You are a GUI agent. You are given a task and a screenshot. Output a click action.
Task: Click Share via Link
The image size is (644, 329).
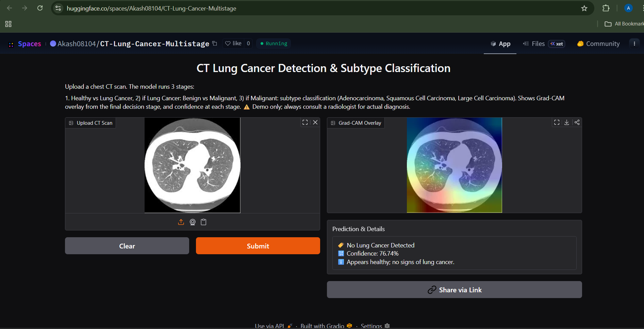(x=455, y=290)
